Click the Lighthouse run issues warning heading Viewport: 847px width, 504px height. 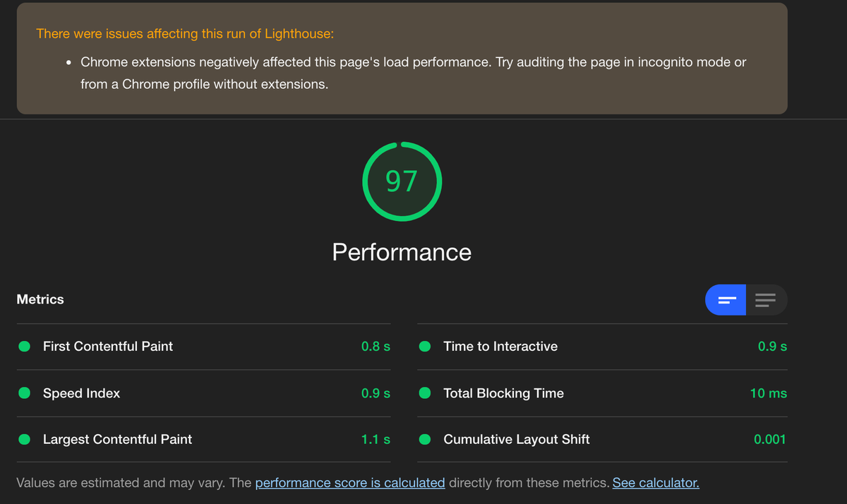coord(185,33)
